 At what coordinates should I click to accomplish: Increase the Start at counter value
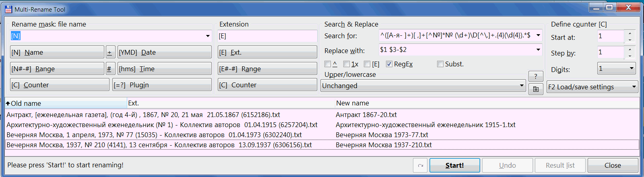pyautogui.click(x=630, y=33)
